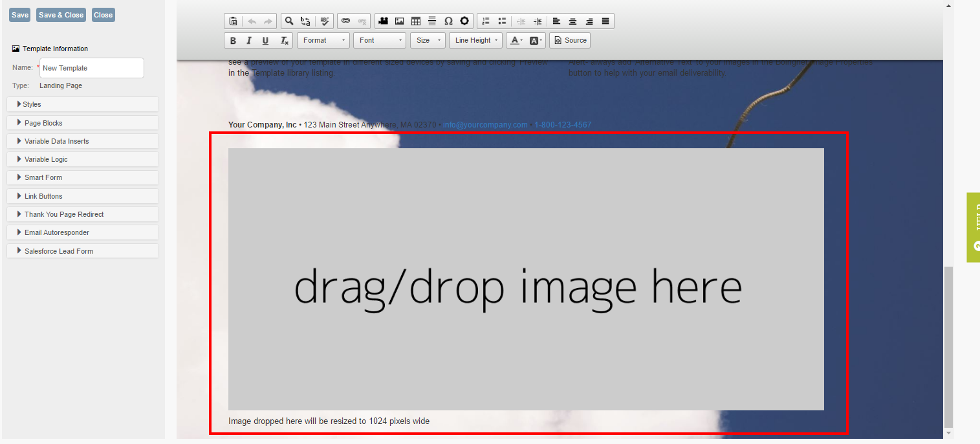Expand the Link Buttons section
Viewport: 980px width, 444px height.
point(83,196)
